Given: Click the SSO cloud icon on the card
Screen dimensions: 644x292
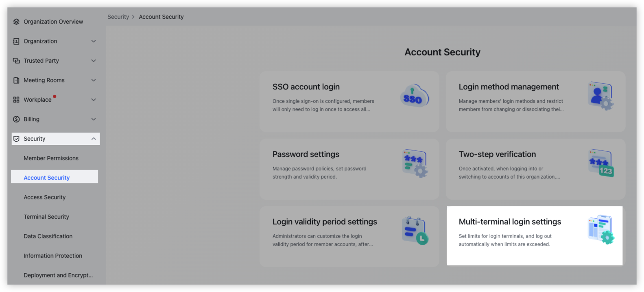Looking at the screenshot, I should click(414, 96).
